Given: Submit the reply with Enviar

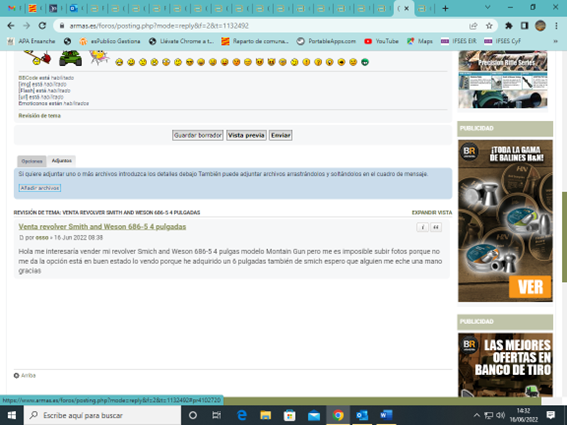Looking at the screenshot, I should [281, 135].
